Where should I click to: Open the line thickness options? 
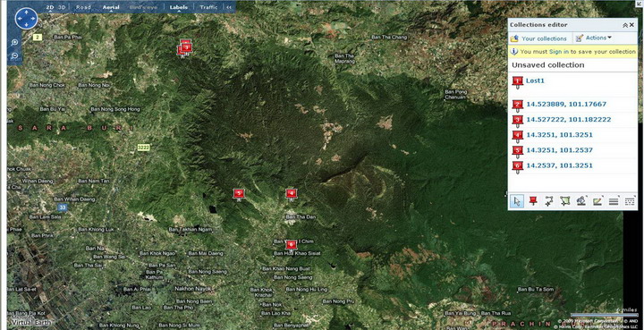[x=614, y=201]
